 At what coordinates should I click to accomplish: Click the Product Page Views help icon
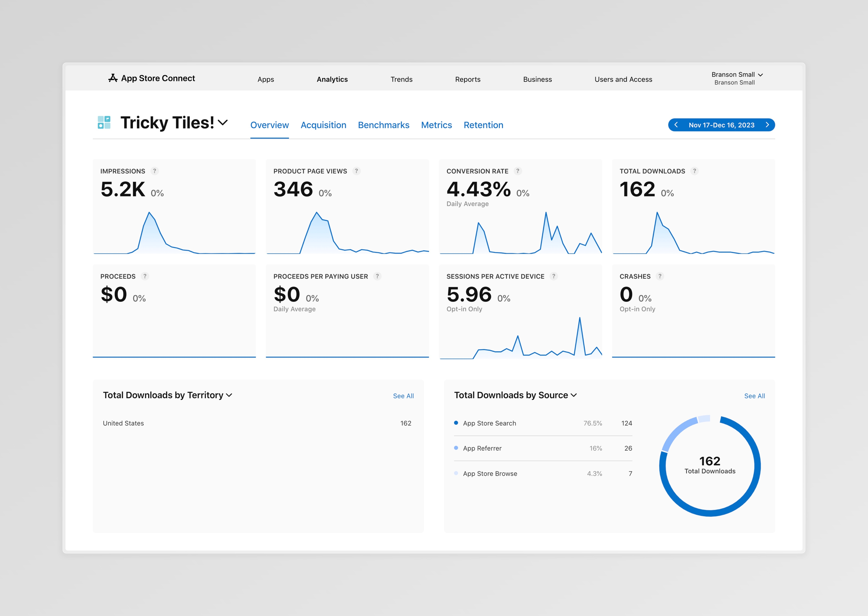(356, 171)
